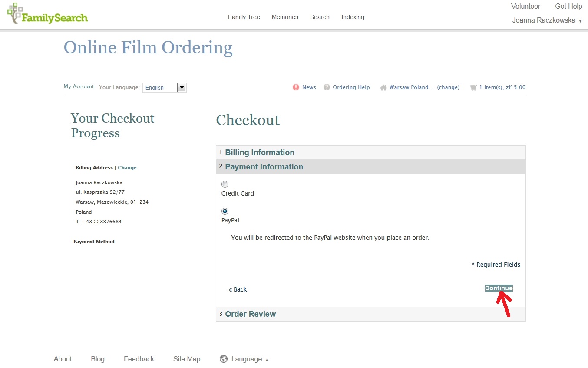Click the Back link in checkout
Image resolution: width=588 pixels, height=368 pixels.
[238, 289]
